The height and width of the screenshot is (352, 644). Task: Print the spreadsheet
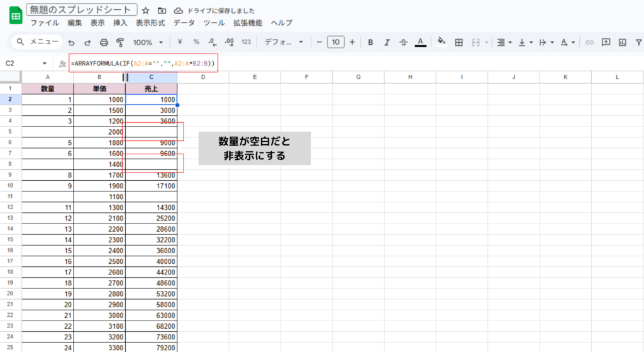pos(104,42)
